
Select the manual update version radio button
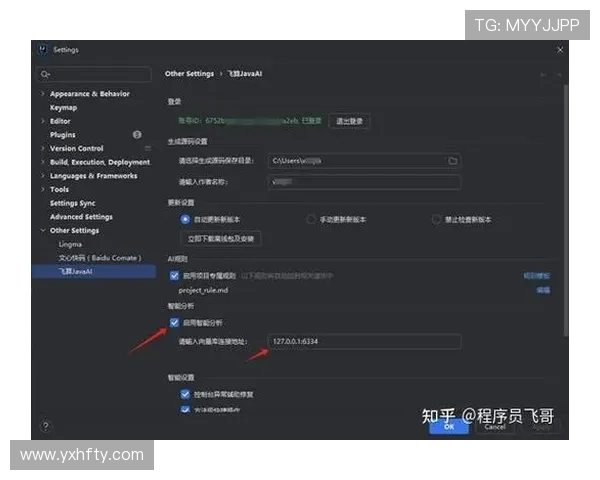click(x=311, y=219)
